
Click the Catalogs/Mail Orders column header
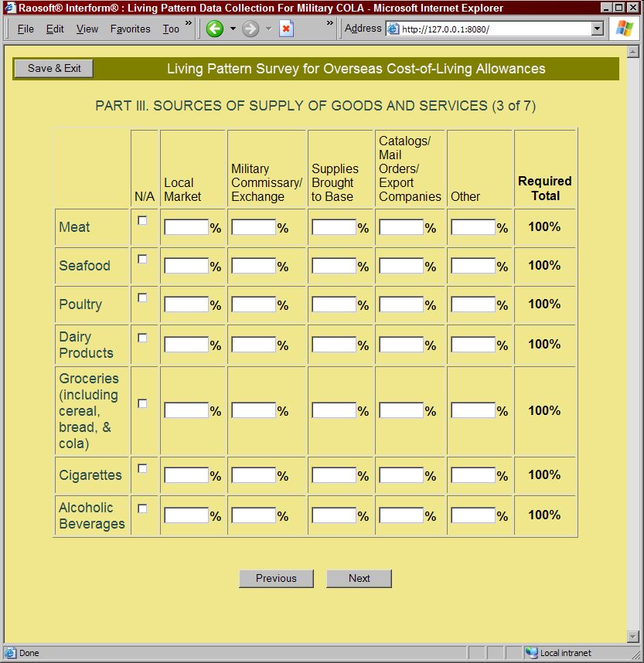click(410, 168)
